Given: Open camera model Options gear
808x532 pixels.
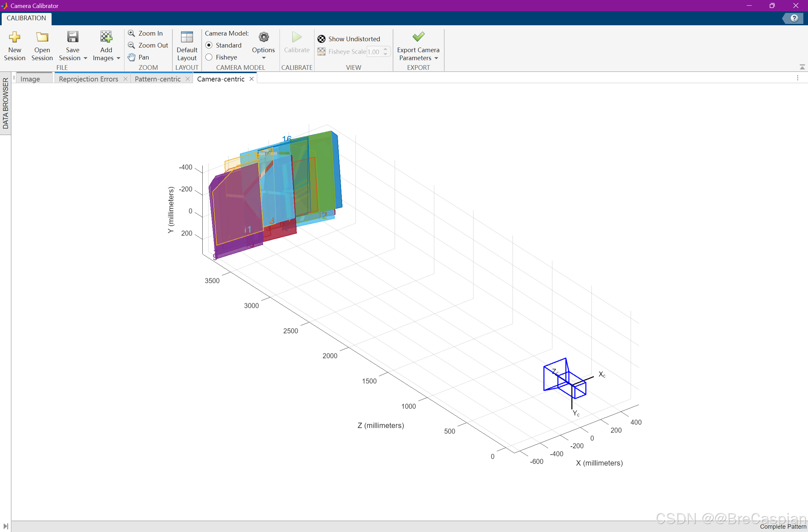Looking at the screenshot, I should pyautogui.click(x=264, y=37).
